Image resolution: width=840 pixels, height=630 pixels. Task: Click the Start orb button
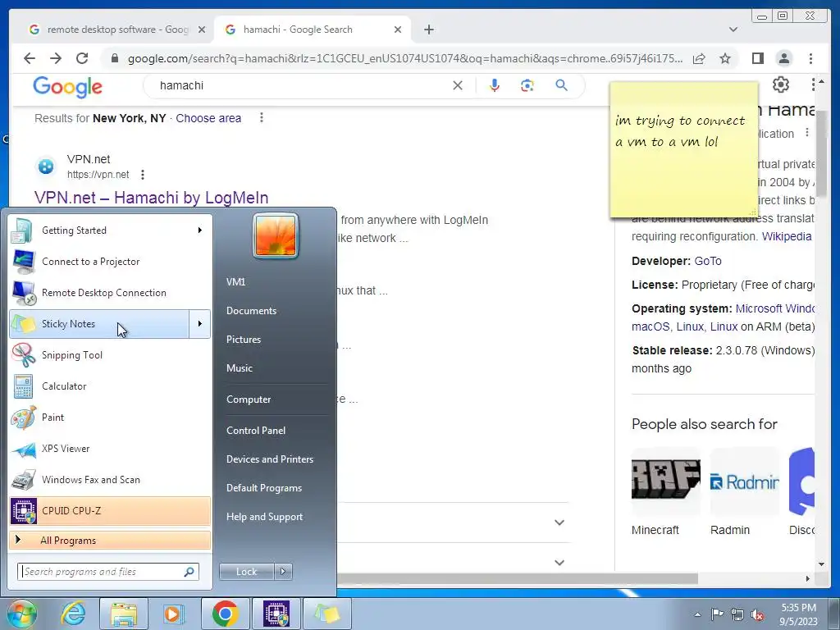pos(21,614)
